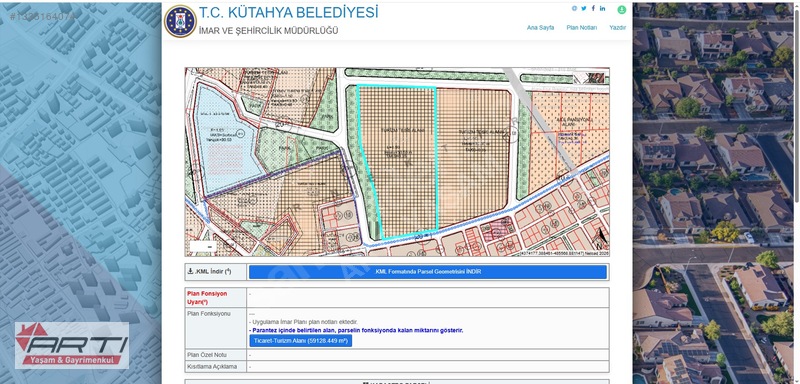Click the ARTI Yaşam & Gayrimenkul logo
Screen dimensions: 800x384
[x=71, y=345]
